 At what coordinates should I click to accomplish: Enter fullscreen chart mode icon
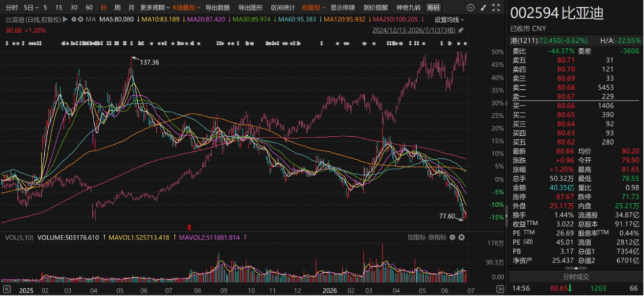[x=496, y=7]
